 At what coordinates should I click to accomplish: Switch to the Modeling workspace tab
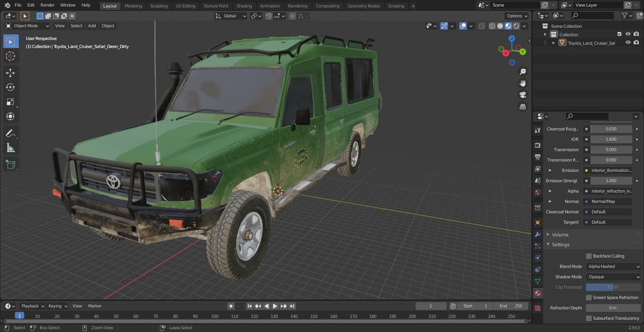pos(133,6)
